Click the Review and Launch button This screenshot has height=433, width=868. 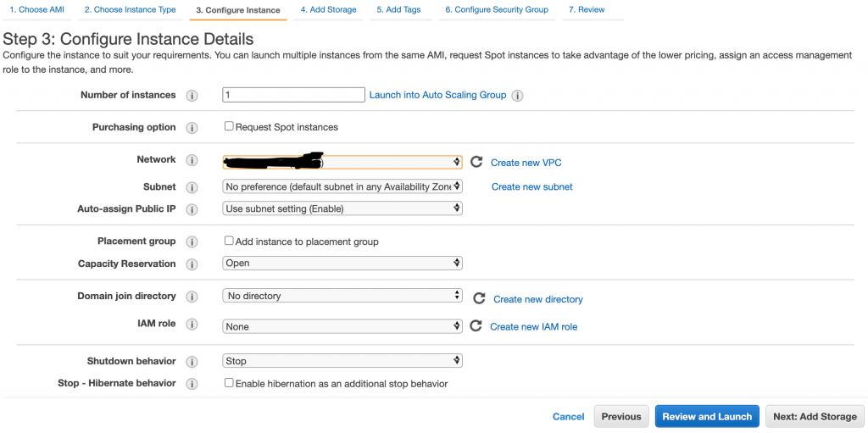(x=707, y=416)
